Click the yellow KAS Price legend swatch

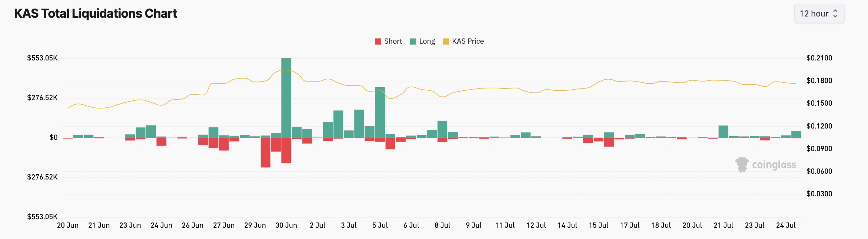[x=446, y=42]
